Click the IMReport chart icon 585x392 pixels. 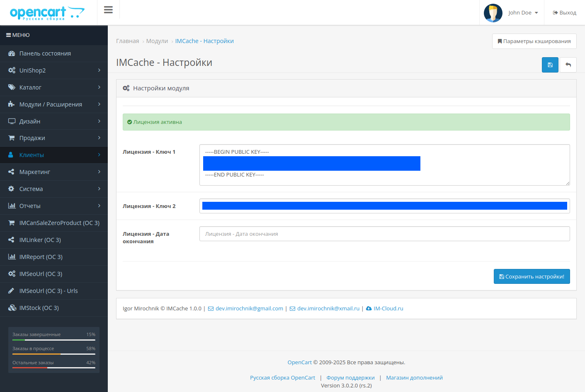tap(12, 257)
